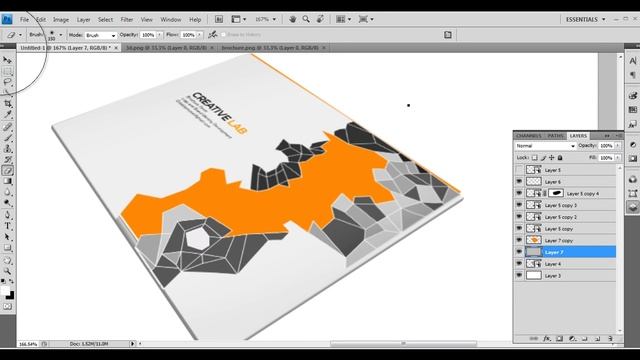Create a new fill or adjustment layer
Viewport: 640px width, 360px height.
click(572, 338)
